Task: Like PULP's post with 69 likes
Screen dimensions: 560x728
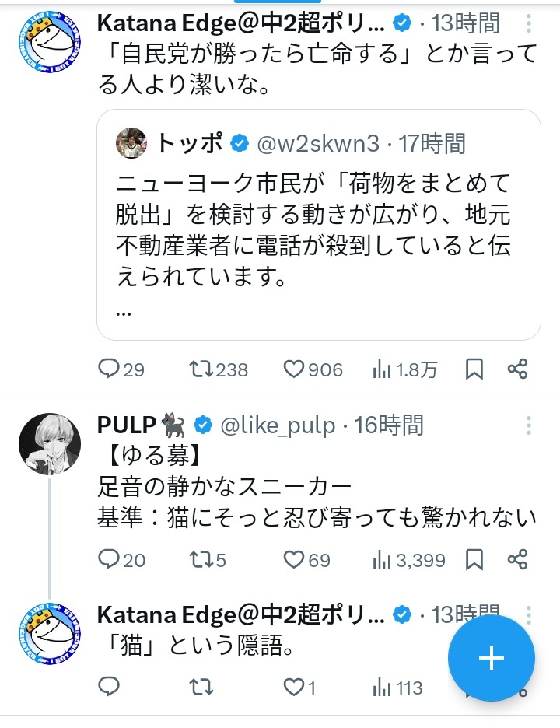Action: [x=294, y=558]
